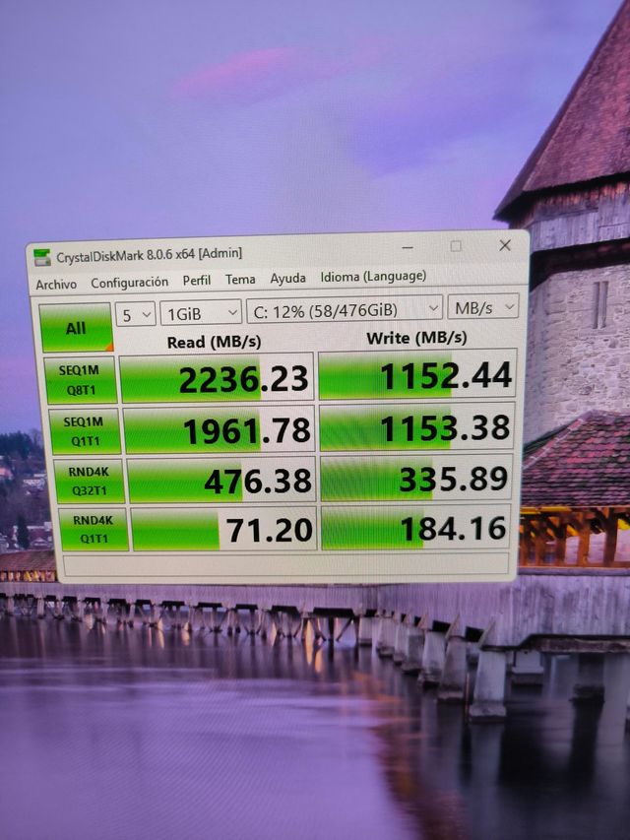This screenshot has width=630, height=840.
Task: Start the RND4K Q32T1 test
Action: pyautogui.click(x=89, y=482)
